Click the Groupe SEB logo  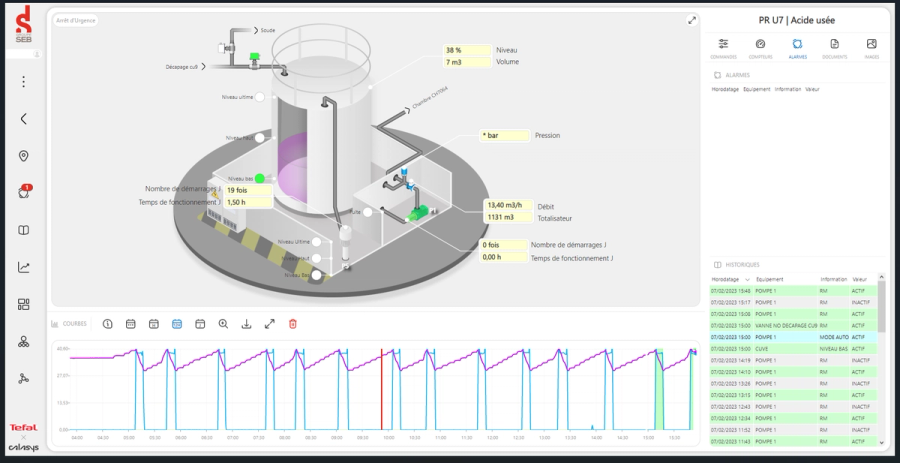[24, 25]
